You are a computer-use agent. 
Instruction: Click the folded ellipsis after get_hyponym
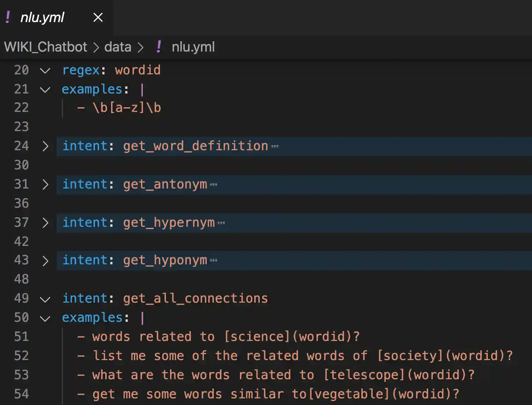pyautogui.click(x=213, y=261)
